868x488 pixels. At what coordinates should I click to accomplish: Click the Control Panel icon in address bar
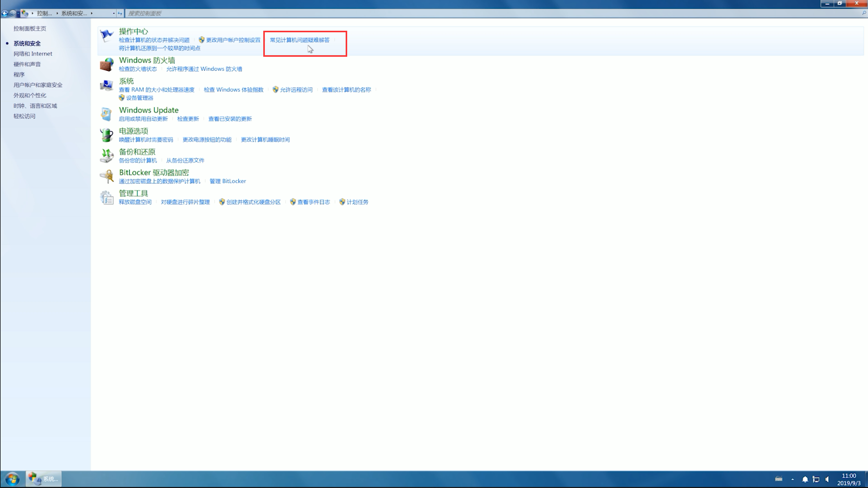click(25, 13)
